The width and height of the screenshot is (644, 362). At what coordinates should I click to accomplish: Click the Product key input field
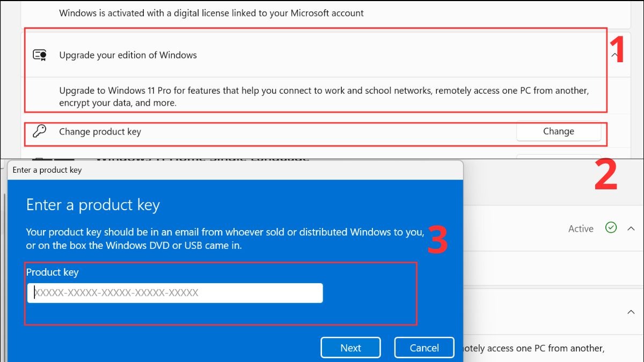coord(175,293)
